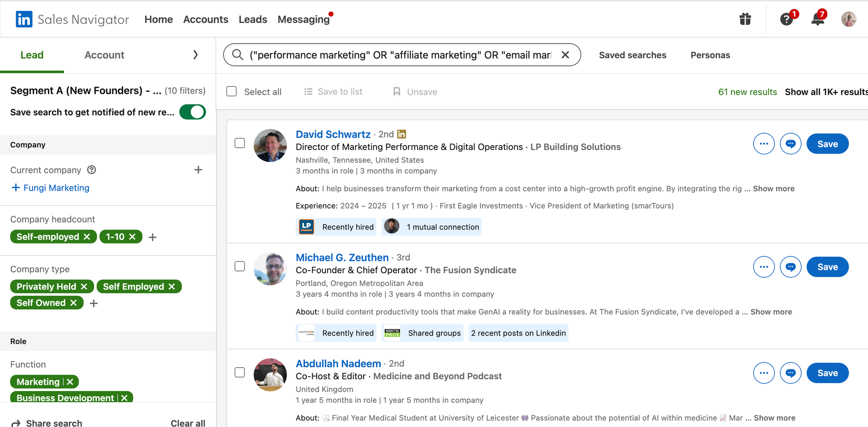Open more actions menu for Michael G. Zeuthen
Viewport: 868px width, 427px height.
click(x=764, y=267)
